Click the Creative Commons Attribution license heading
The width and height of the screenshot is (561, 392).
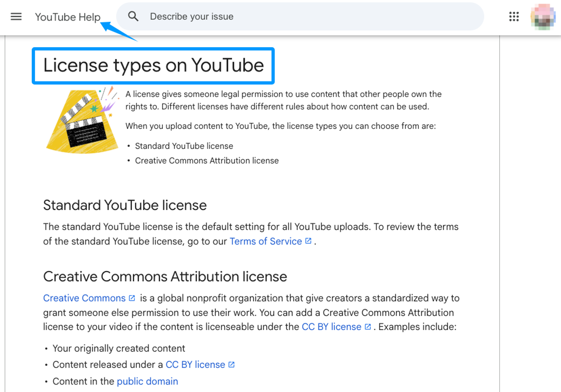point(165,276)
